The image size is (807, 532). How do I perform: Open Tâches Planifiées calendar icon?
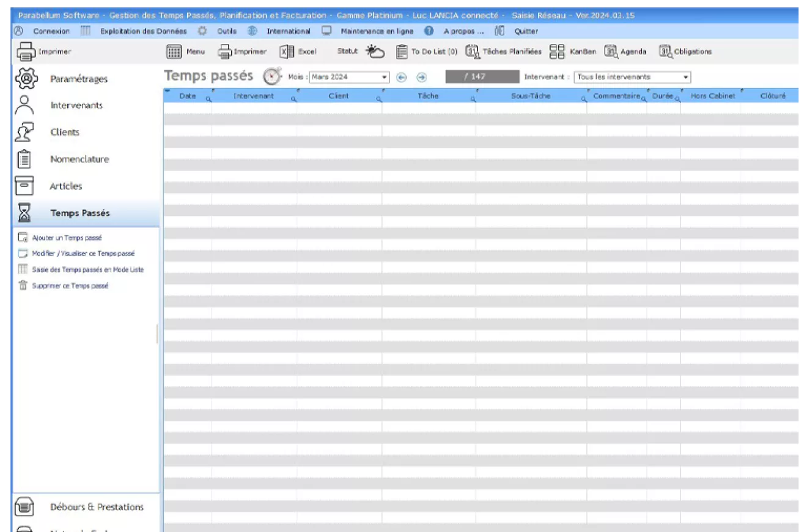pyautogui.click(x=472, y=52)
